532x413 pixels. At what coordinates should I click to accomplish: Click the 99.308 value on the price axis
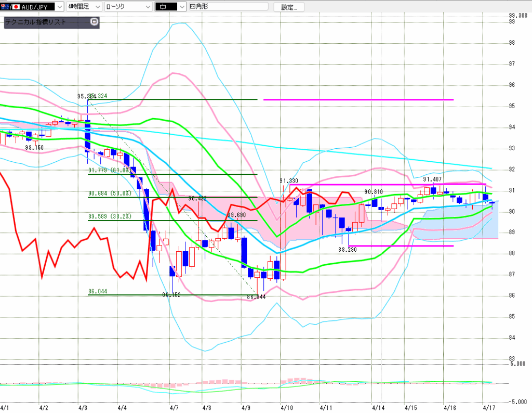pos(518,16)
